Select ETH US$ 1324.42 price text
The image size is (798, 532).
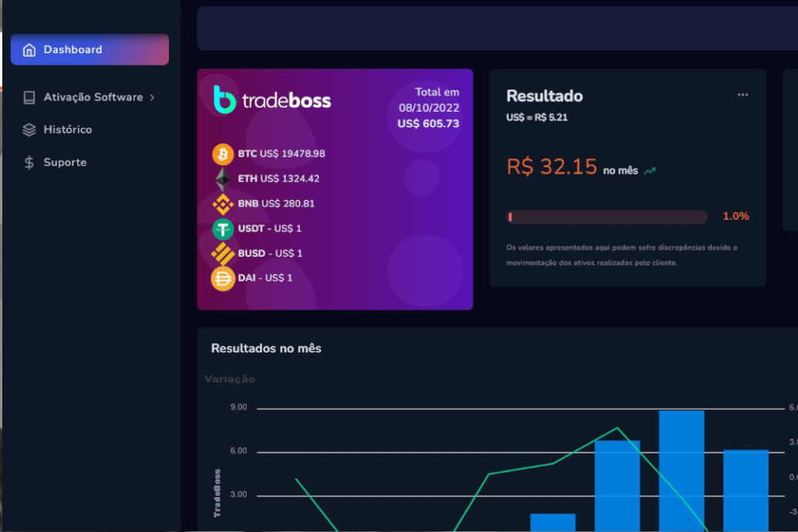[279, 179]
